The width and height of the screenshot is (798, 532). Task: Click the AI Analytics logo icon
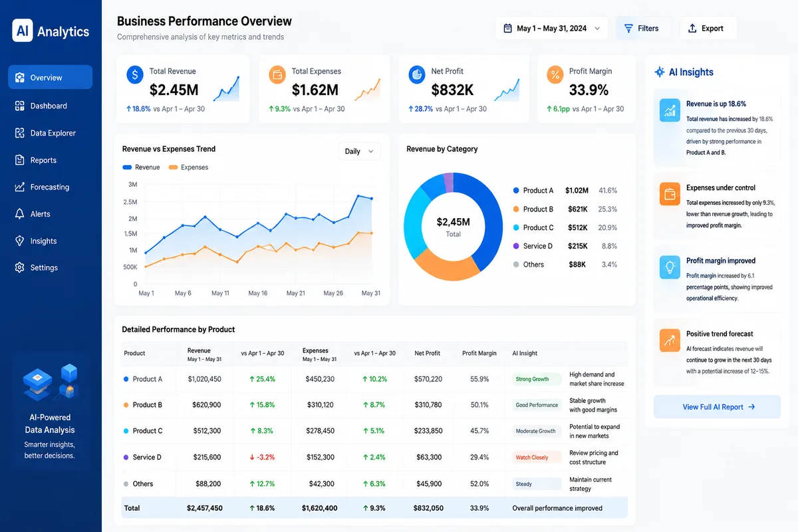(x=22, y=31)
